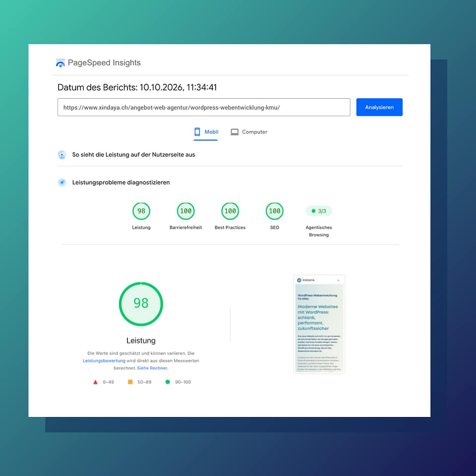Select the Barrierefreiheit 100 score gauge
The height and width of the screenshot is (476, 476).
[x=186, y=211]
